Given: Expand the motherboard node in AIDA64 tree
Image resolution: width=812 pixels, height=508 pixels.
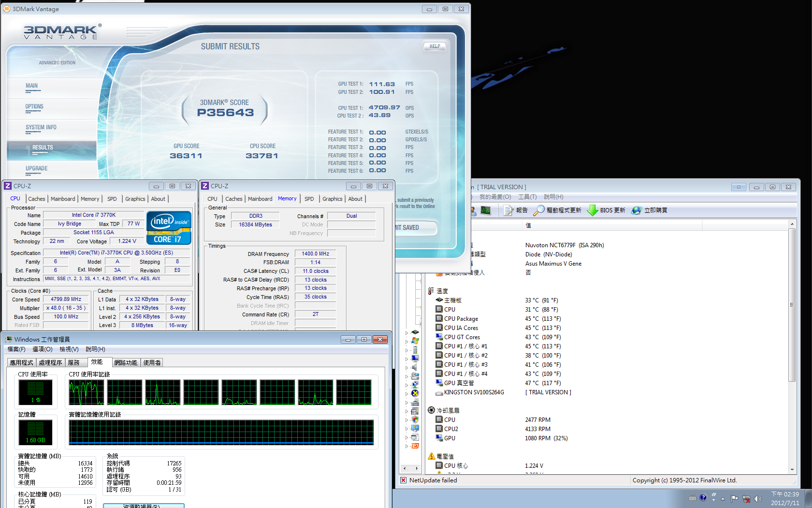Looking at the screenshot, I should point(406,332).
